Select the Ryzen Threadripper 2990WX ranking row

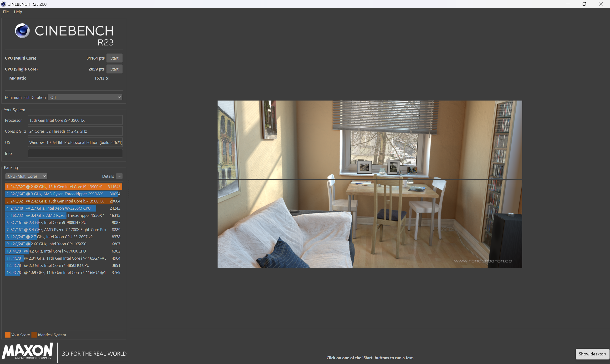(x=64, y=194)
